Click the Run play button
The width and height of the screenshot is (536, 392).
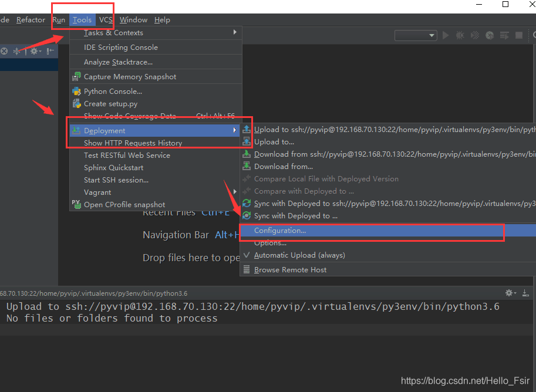coord(446,35)
